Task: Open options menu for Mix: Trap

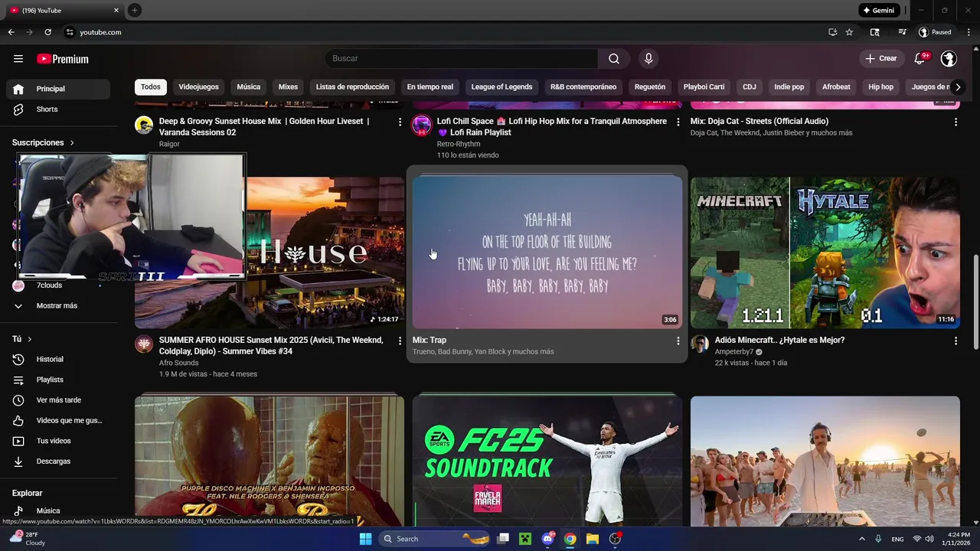Action: 678,341
